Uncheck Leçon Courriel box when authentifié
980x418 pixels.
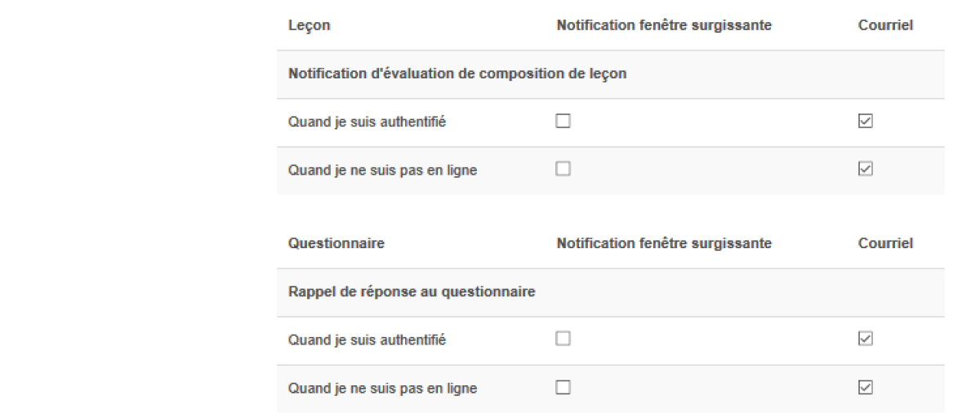click(x=866, y=122)
